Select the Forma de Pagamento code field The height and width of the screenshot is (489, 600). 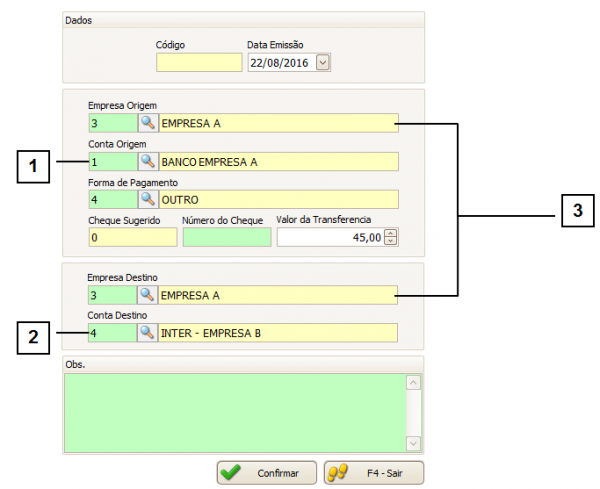[112, 199]
